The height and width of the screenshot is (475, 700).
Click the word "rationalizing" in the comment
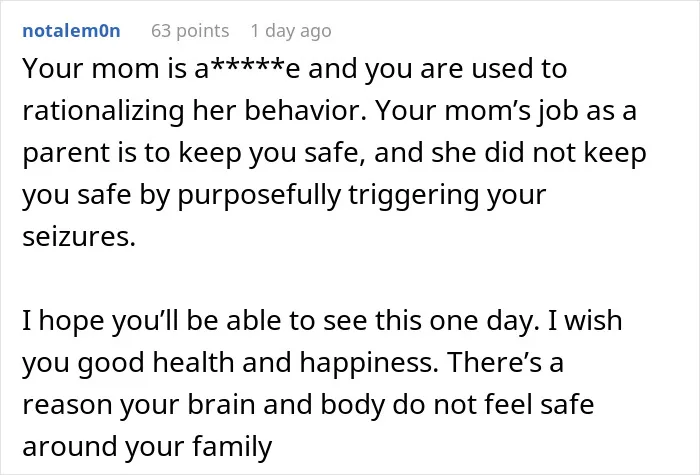click(x=103, y=111)
